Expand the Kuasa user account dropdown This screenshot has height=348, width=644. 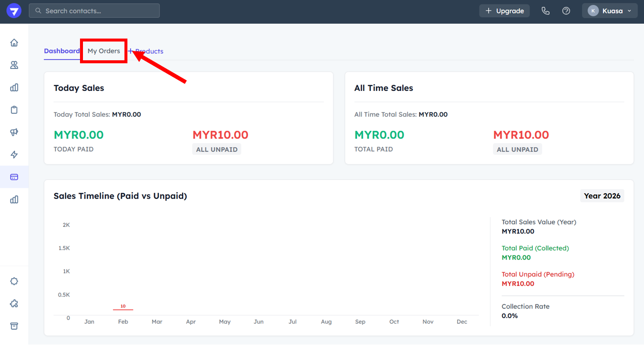pyautogui.click(x=609, y=11)
